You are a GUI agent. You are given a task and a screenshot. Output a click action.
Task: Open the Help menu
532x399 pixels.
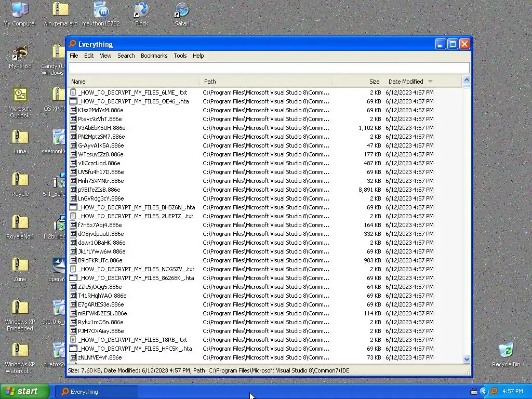tap(198, 56)
